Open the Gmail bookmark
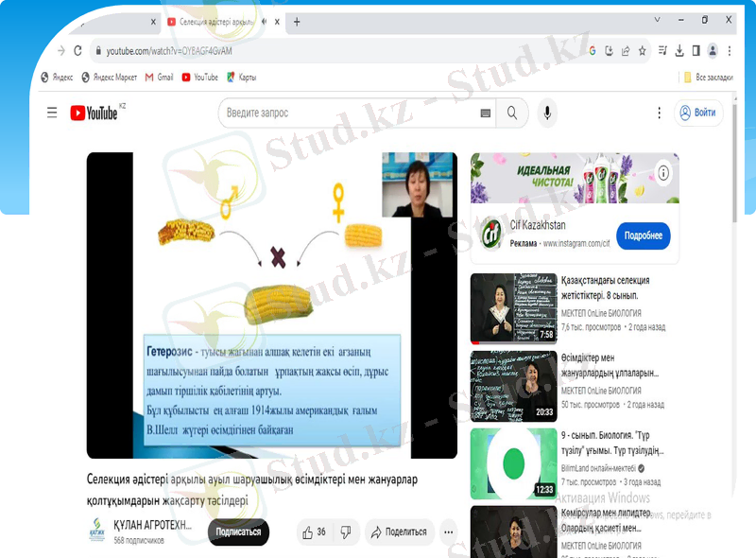756x558 pixels. click(x=159, y=78)
